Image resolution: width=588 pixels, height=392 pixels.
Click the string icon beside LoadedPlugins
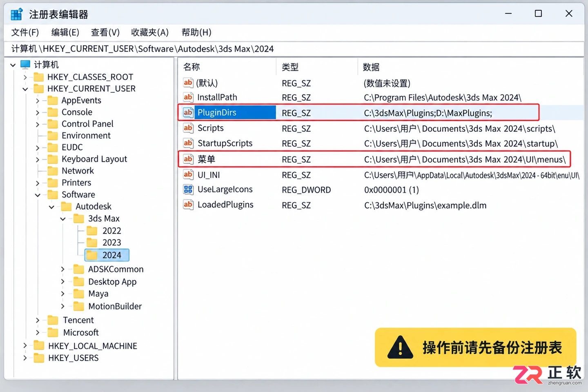(x=188, y=205)
